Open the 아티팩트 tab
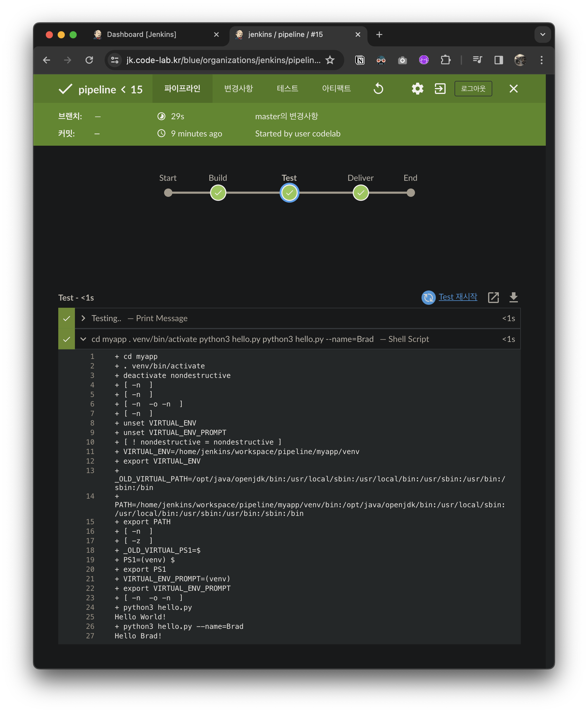The height and width of the screenshot is (713, 588). 336,89
